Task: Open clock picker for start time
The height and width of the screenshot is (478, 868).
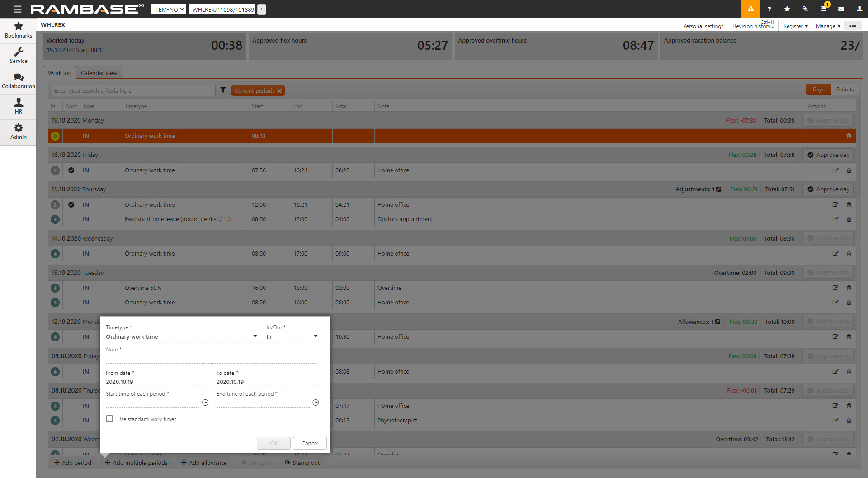Action: click(205, 402)
